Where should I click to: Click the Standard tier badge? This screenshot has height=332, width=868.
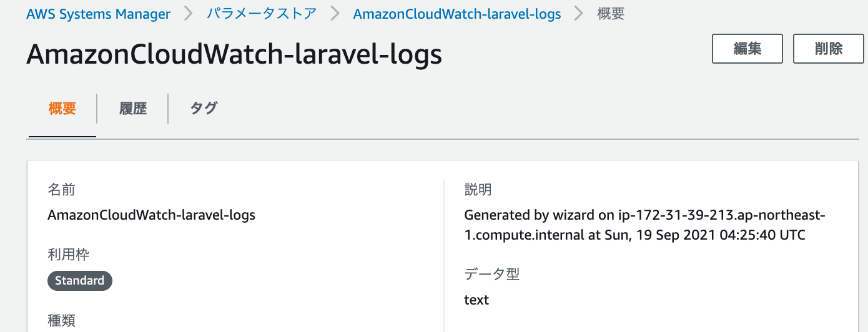coord(79,281)
